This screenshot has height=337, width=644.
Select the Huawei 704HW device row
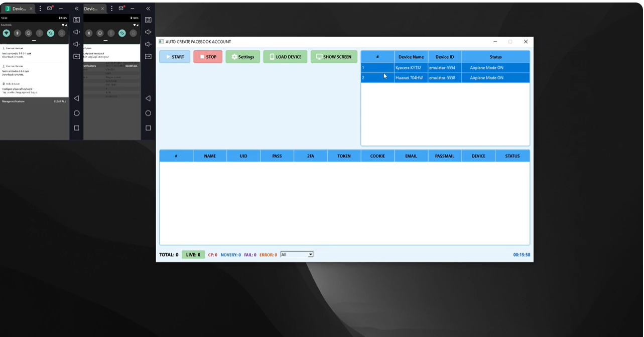click(x=445, y=78)
